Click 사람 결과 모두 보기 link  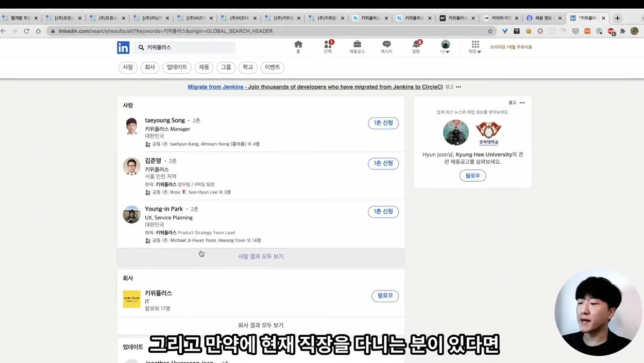coord(261,256)
